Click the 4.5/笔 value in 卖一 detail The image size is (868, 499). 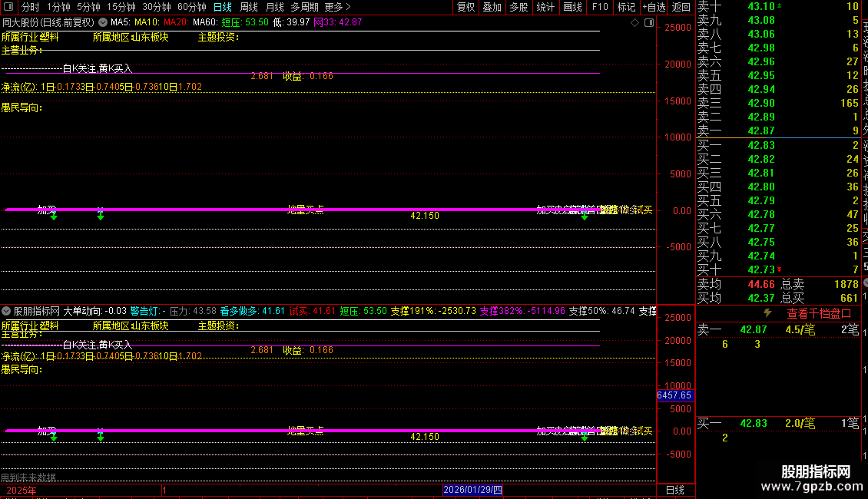coord(800,329)
